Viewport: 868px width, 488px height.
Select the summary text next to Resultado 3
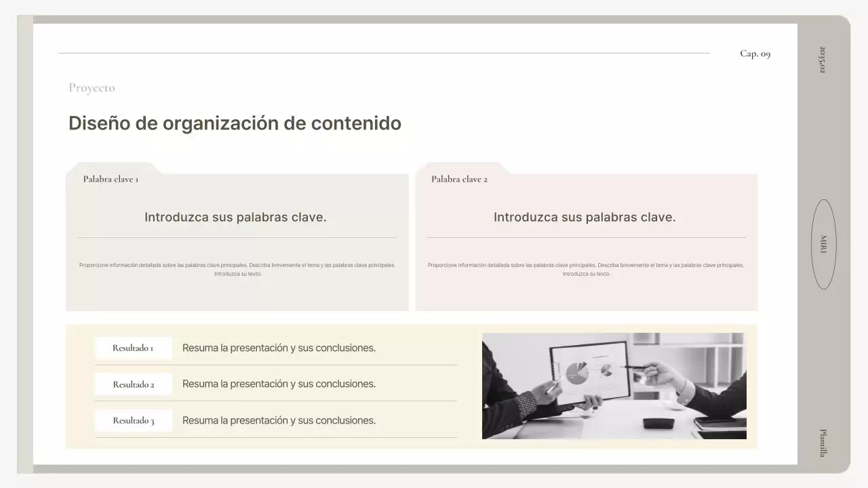click(278, 420)
